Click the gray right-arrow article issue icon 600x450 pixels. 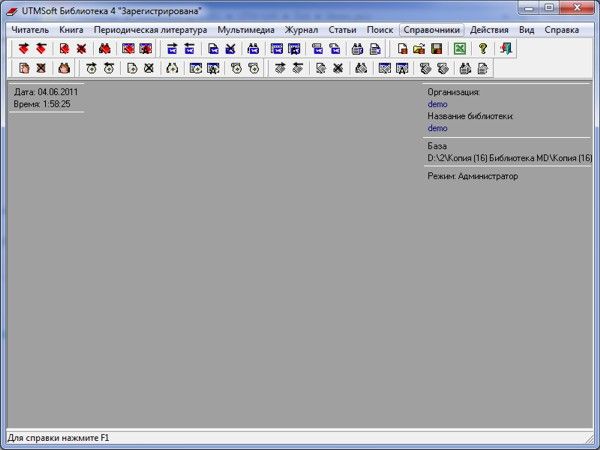tap(280, 68)
